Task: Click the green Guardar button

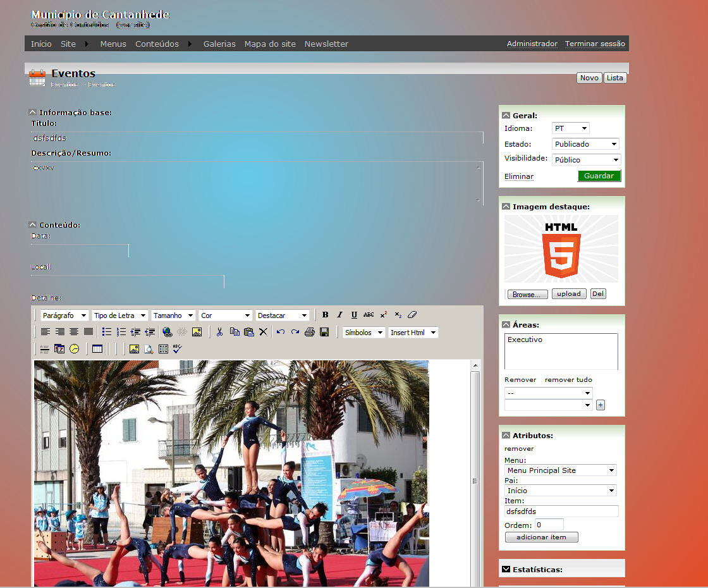Action: (599, 176)
